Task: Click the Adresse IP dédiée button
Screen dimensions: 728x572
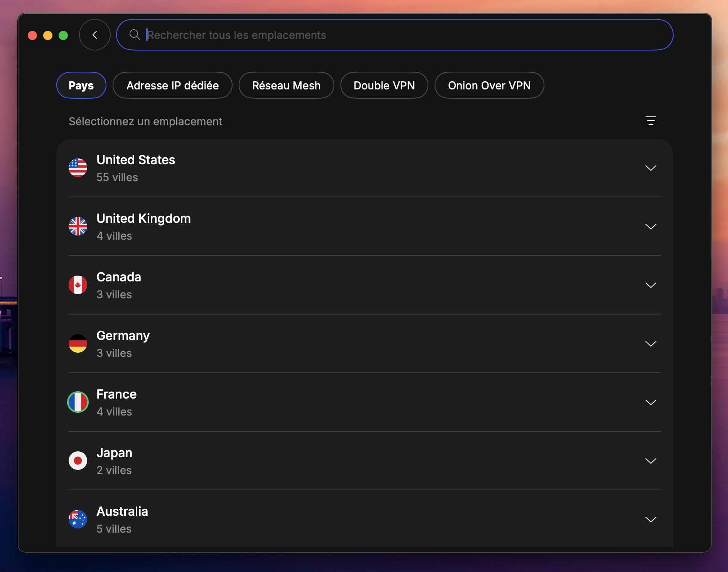Action: 172,85
